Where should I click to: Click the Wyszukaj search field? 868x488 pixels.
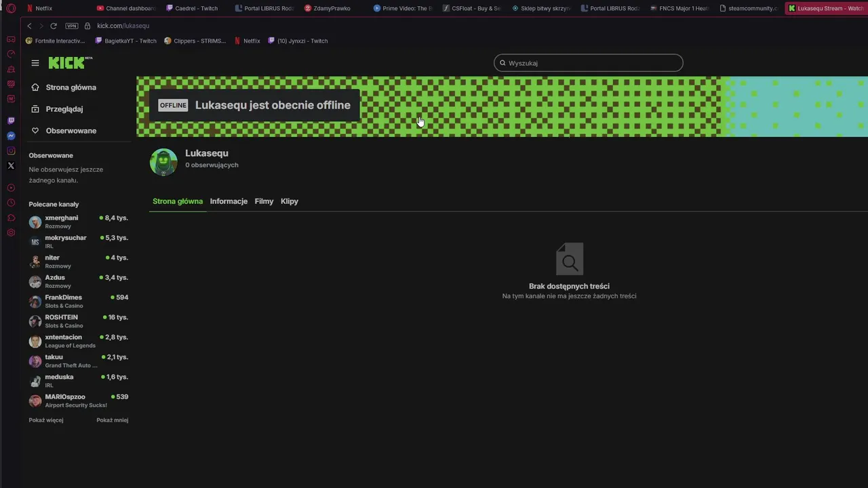pos(589,63)
